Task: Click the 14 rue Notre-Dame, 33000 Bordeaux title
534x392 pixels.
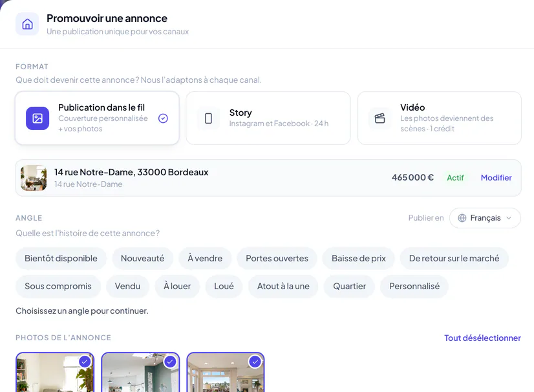Action: pos(131,172)
